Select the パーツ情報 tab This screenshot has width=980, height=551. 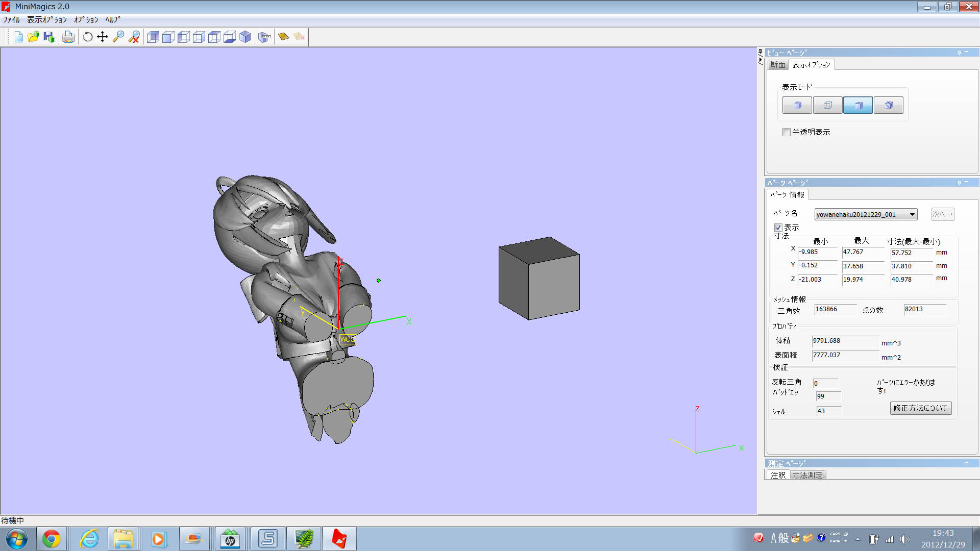pyautogui.click(x=787, y=195)
